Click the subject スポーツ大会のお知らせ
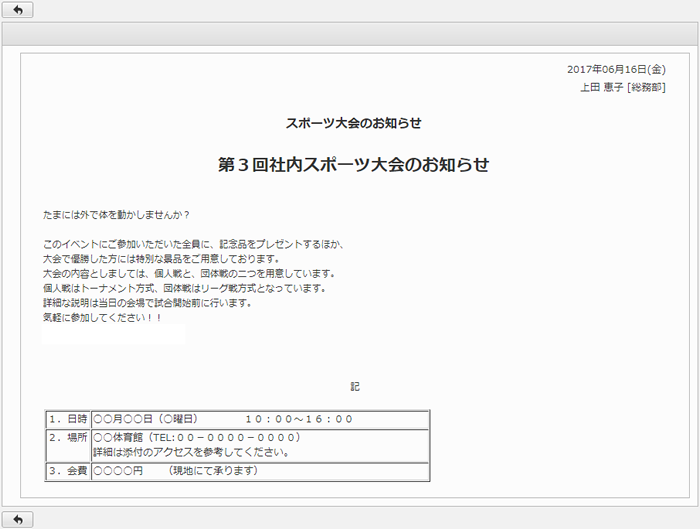 click(353, 124)
